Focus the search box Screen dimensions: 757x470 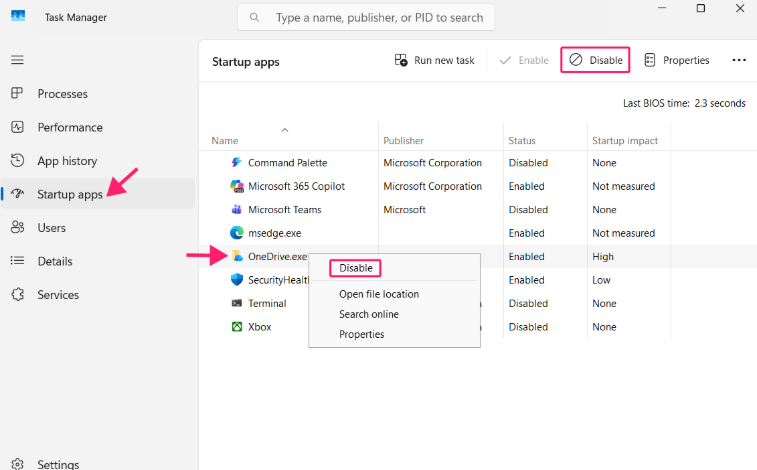(x=365, y=17)
